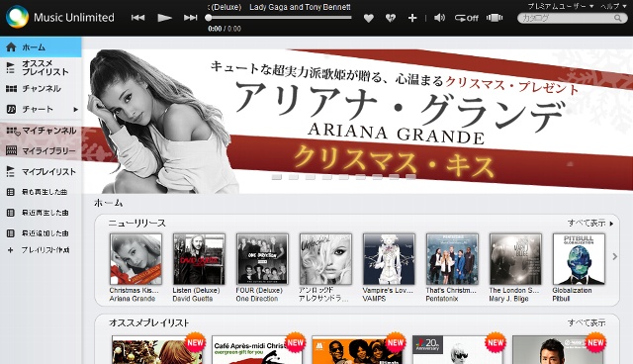
Task: Go back to the previous track
Action: [x=138, y=18]
